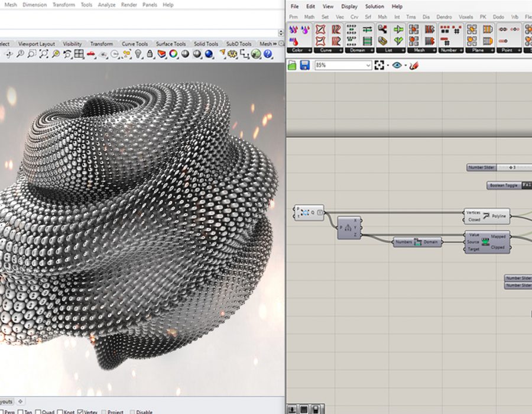The image size is (532, 414).
Task: Save Grasshopper document with floppy icon
Action: click(304, 65)
